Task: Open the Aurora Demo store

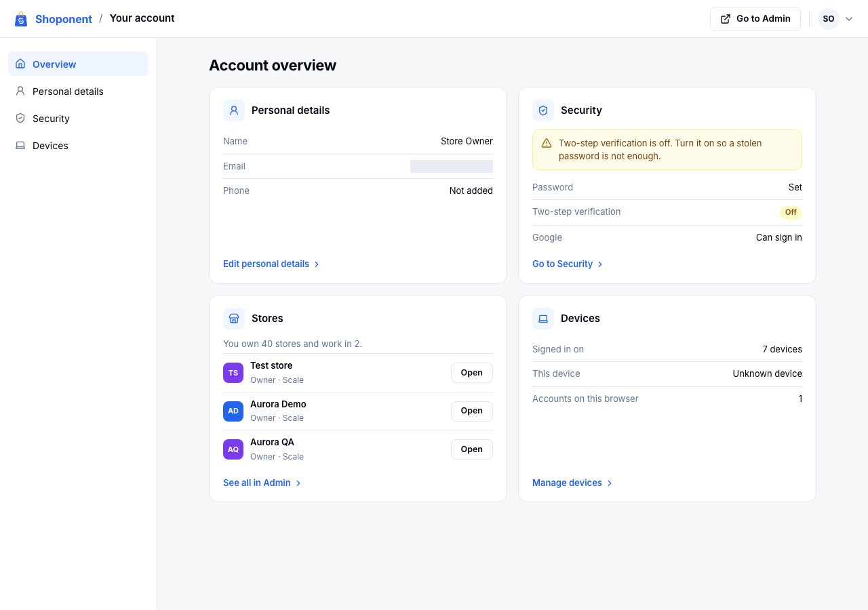Action: coord(472,411)
